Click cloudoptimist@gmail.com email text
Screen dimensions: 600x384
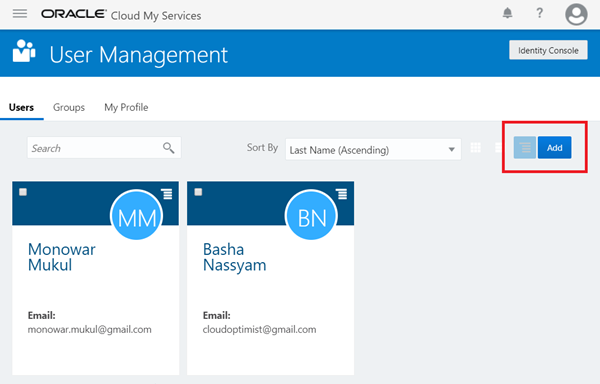click(x=259, y=329)
